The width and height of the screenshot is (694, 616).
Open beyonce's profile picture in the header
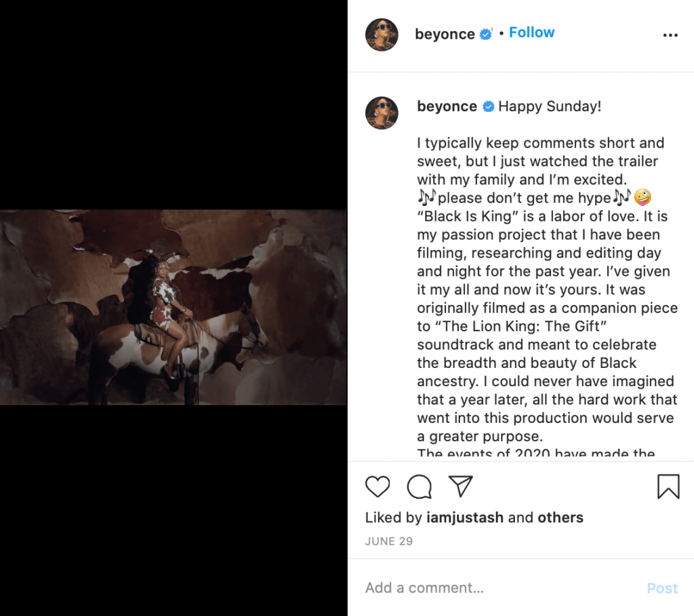point(382,35)
